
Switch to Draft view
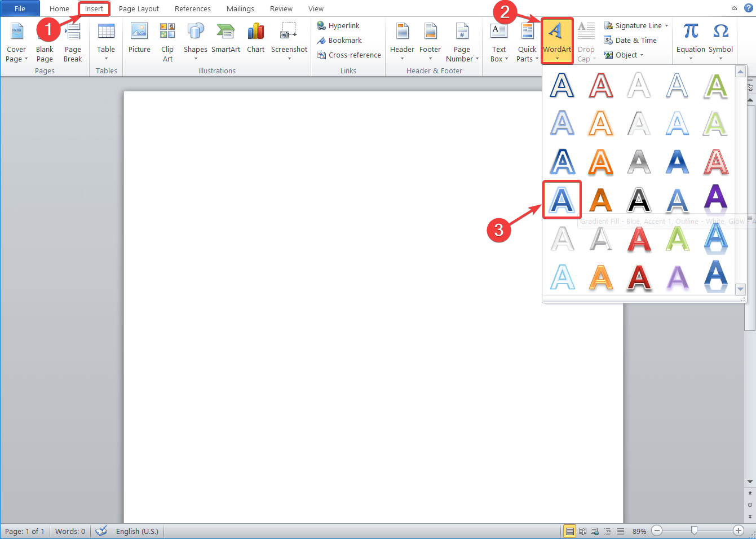(621, 531)
